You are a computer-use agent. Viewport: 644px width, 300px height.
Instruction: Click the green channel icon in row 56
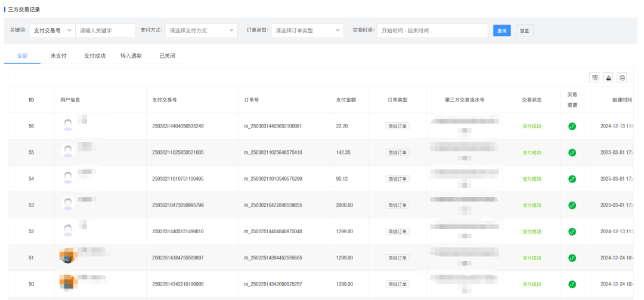(x=572, y=126)
